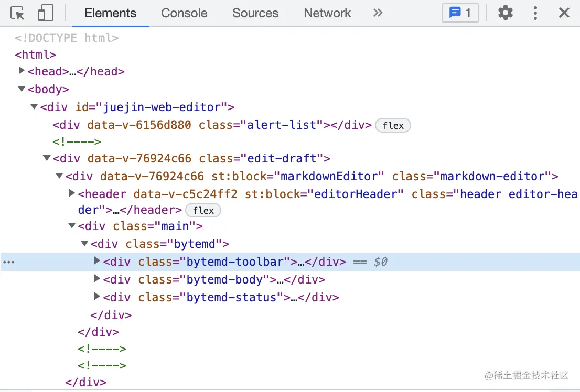Click the edit-draft class value
This screenshot has width=580, height=392.
[x=282, y=158]
